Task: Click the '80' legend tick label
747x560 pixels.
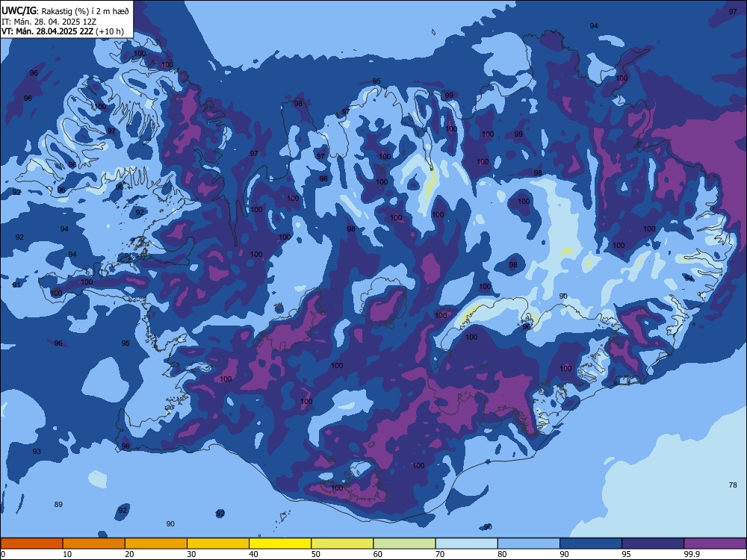Action: (x=502, y=554)
